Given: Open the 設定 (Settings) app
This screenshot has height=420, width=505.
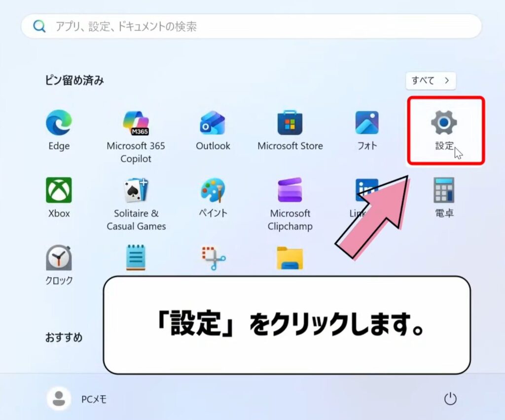Looking at the screenshot, I should (x=443, y=123).
